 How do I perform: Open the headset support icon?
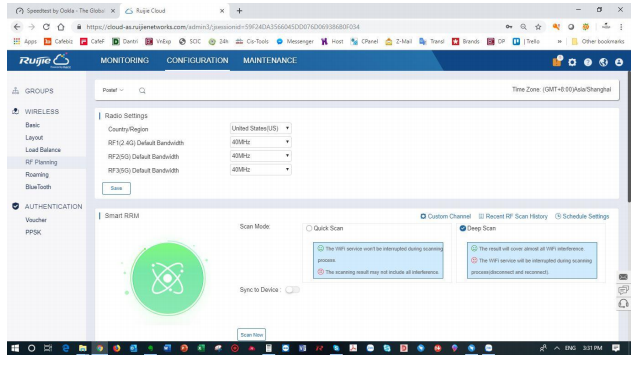point(623,304)
